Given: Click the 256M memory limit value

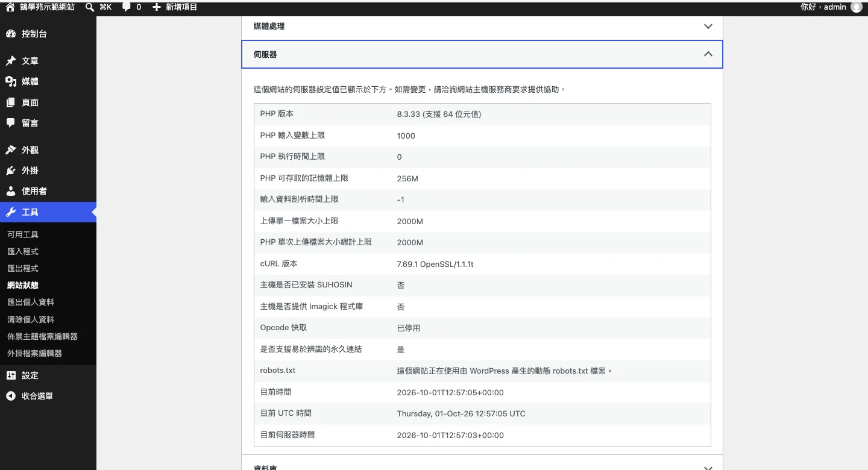Looking at the screenshot, I should tap(407, 178).
